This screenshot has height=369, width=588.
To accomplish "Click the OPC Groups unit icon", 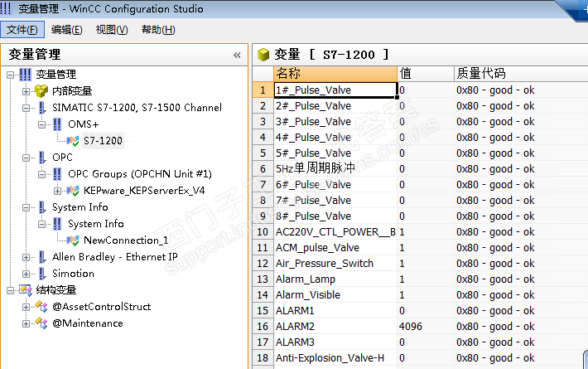I will 57,174.
